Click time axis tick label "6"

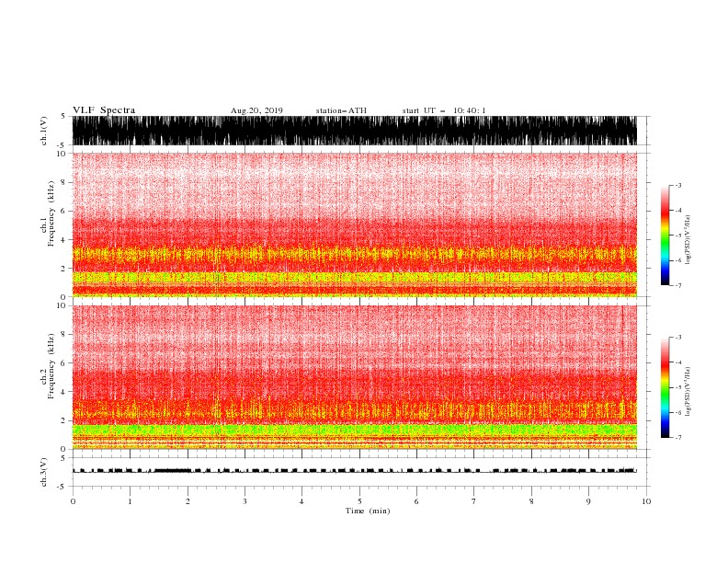417,501
